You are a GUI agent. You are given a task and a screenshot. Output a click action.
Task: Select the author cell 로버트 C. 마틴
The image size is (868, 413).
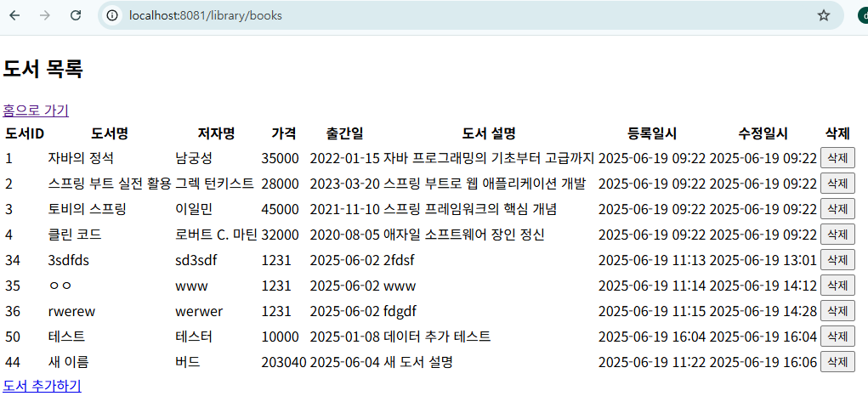[217, 235]
